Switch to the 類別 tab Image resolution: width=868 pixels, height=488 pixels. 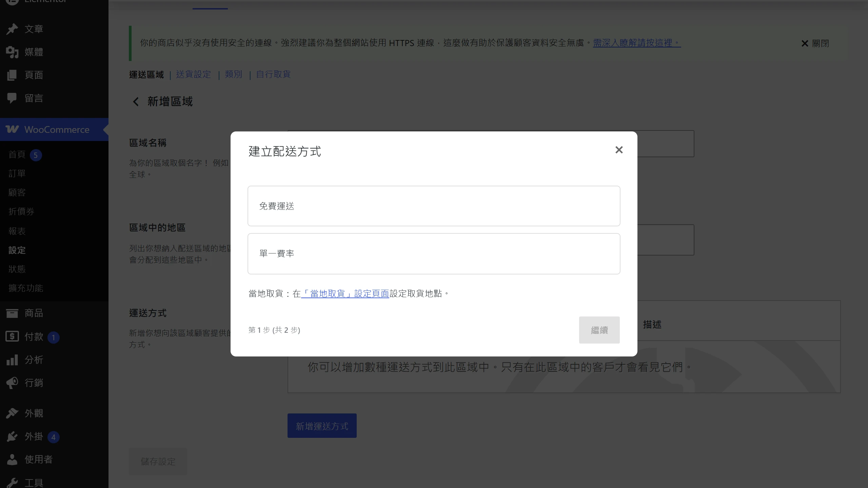coord(234,75)
